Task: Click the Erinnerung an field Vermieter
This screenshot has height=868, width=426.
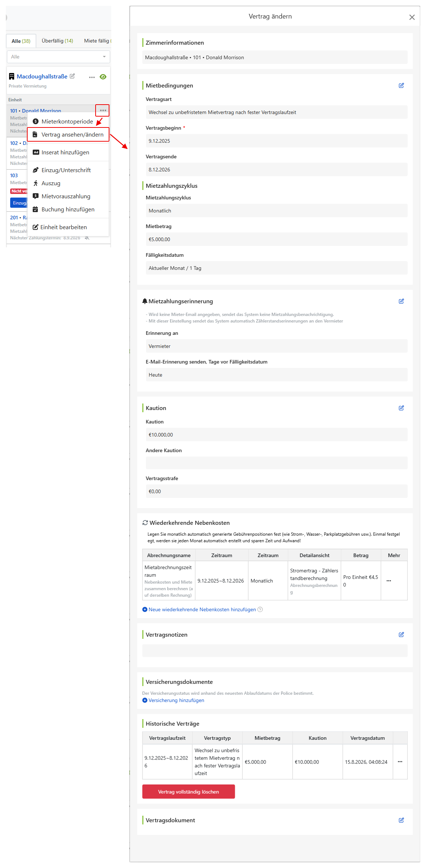Action: tap(277, 346)
